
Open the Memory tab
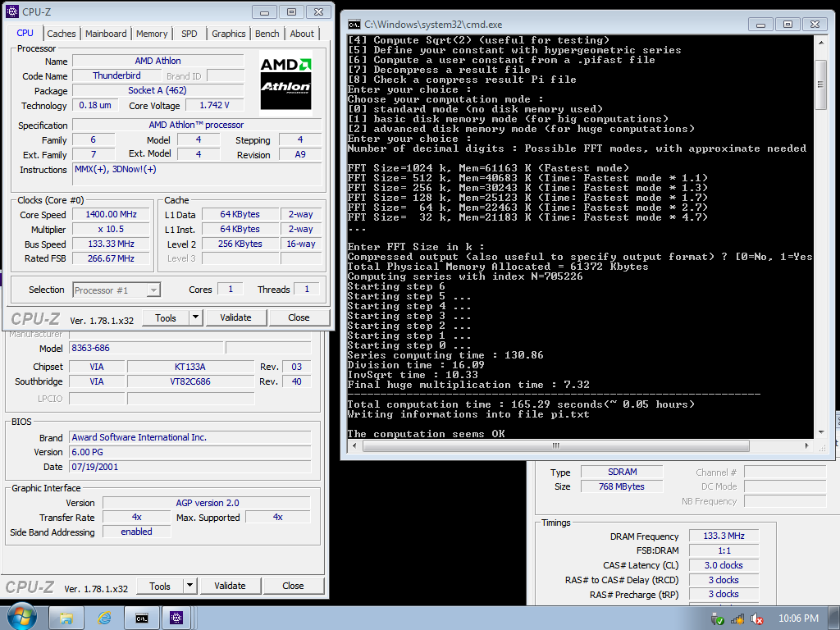pos(152,33)
